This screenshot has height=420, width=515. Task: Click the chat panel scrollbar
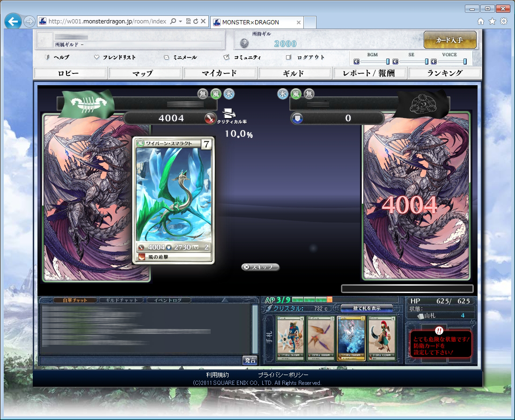[x=255, y=329]
